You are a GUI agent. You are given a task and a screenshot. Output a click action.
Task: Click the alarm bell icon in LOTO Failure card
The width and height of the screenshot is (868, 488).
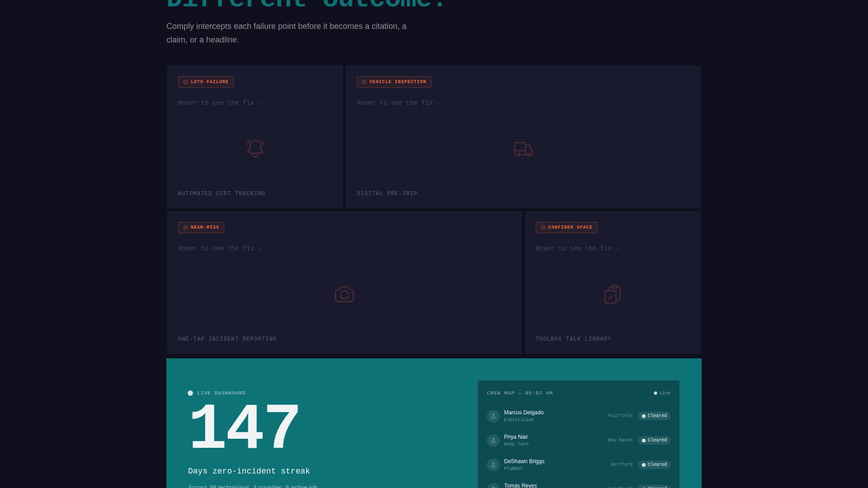click(255, 149)
